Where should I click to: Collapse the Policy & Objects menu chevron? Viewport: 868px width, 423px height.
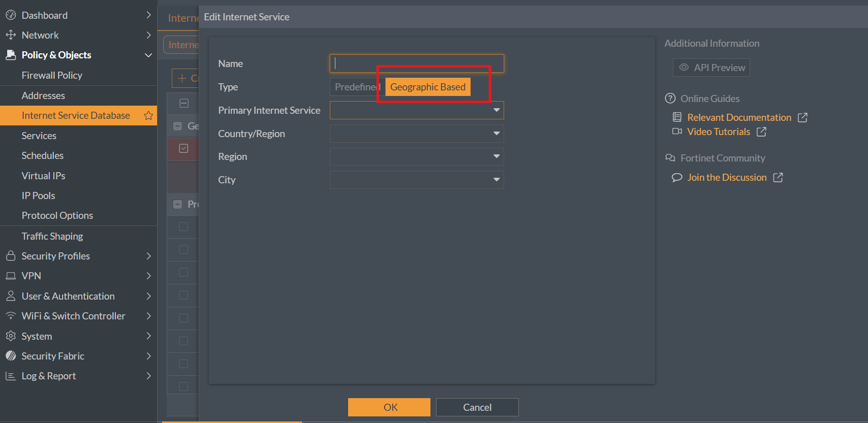point(148,55)
